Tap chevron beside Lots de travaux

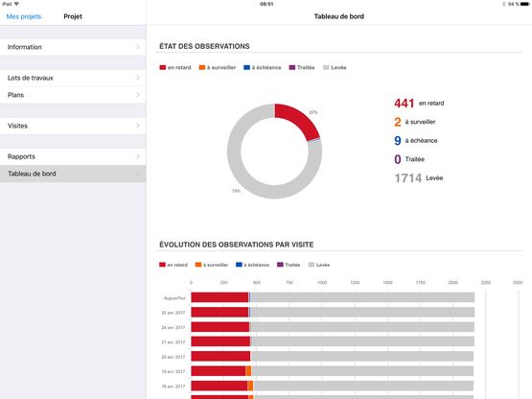138,78
